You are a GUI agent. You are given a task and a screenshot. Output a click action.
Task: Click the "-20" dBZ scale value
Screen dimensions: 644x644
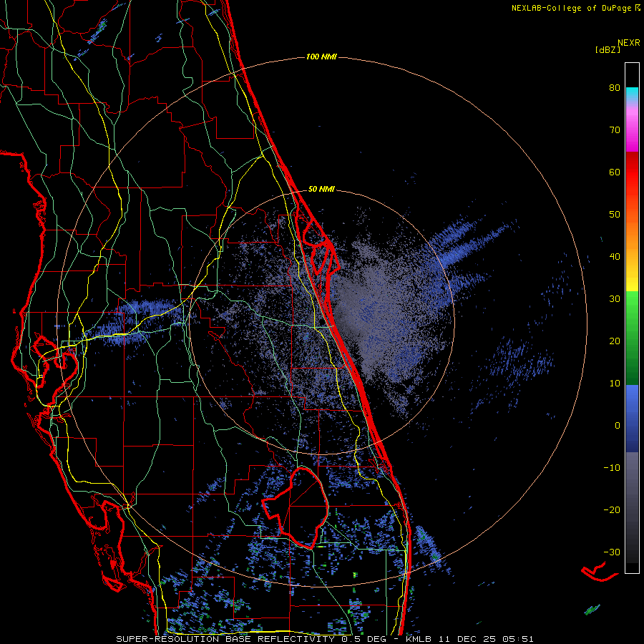[612, 510]
